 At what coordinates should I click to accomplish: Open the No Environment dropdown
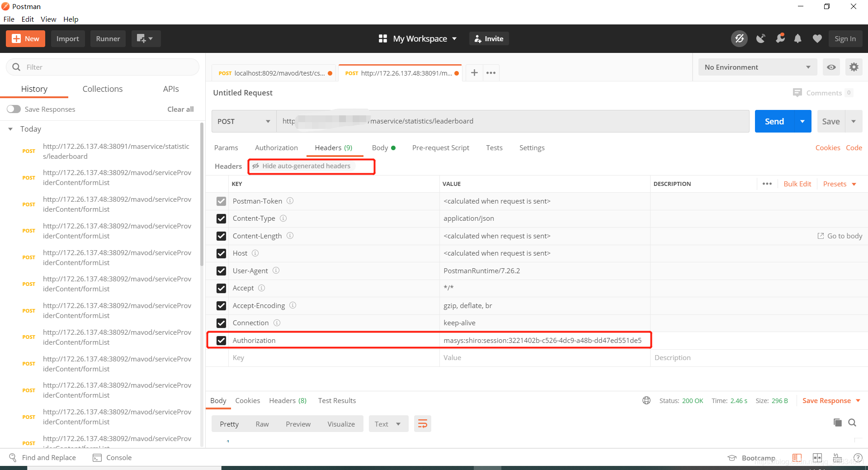758,67
